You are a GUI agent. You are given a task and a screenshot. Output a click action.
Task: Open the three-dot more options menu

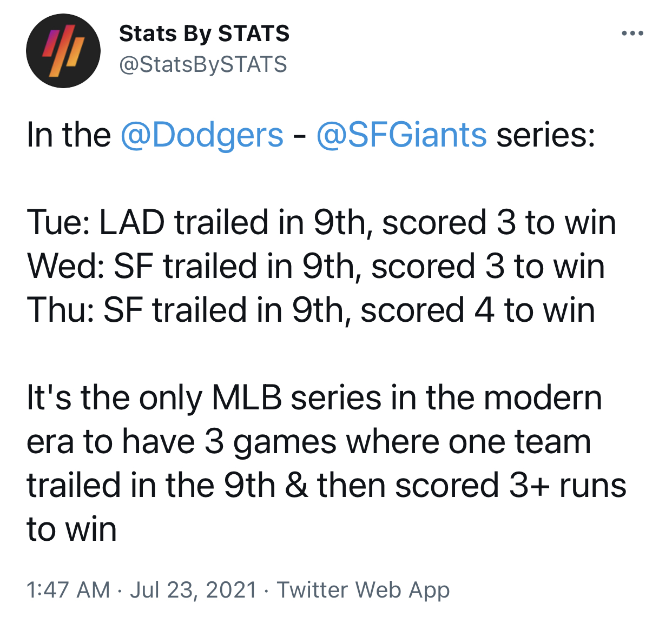[633, 34]
